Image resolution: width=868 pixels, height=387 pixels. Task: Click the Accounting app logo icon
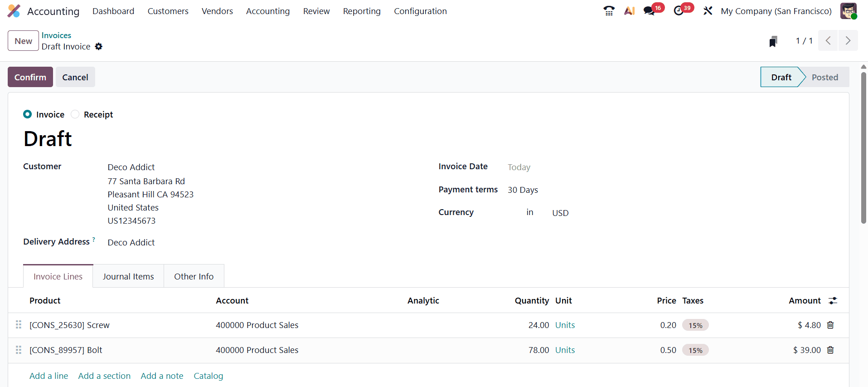point(14,11)
